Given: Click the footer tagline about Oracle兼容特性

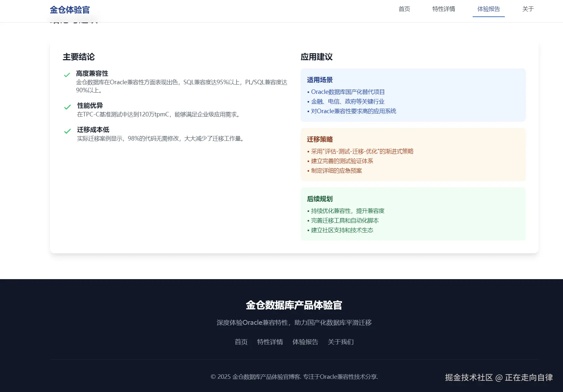Looking at the screenshot, I should (294, 323).
